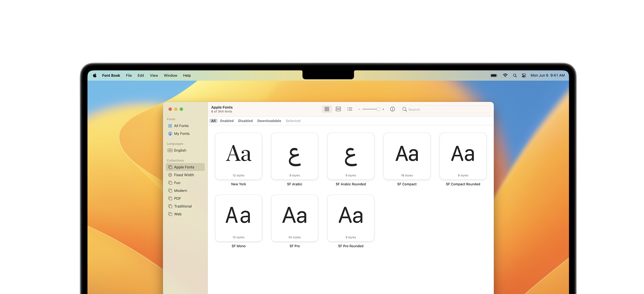Viewport: 644px width, 294px height.
Task: Open Spotlight search in the menu bar
Action: (x=515, y=76)
